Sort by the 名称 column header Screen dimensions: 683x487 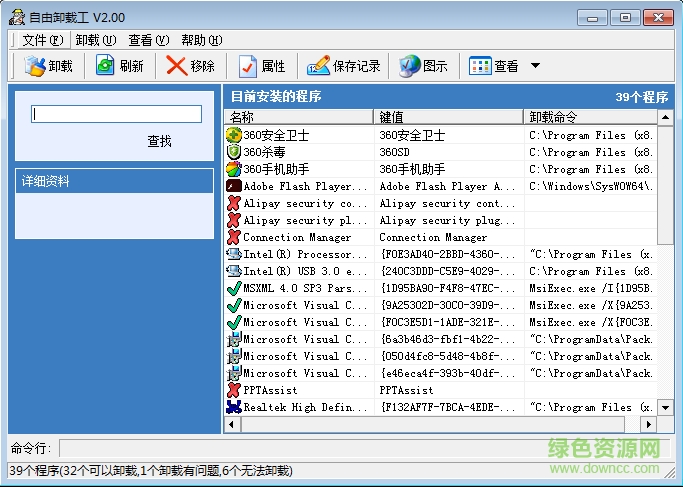[x=299, y=117]
